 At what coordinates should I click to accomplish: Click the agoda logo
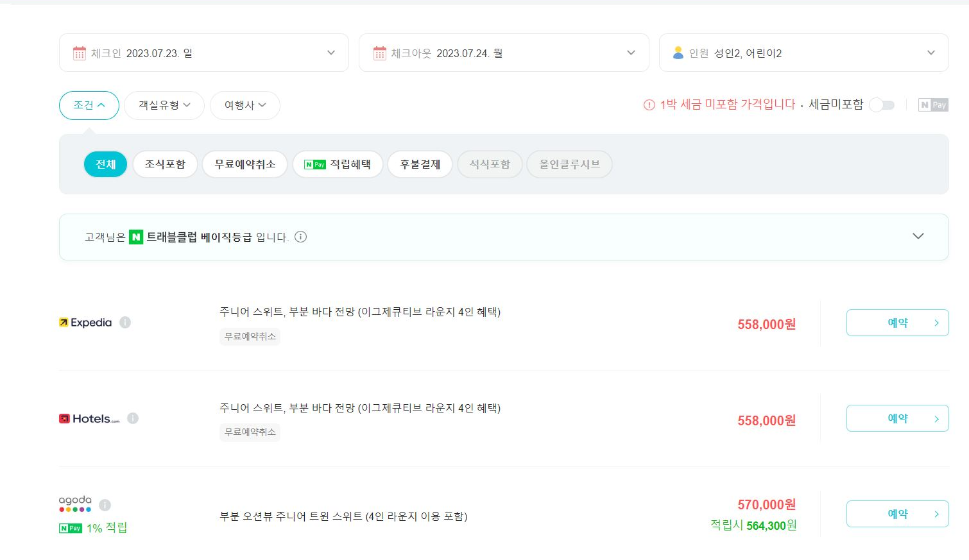(75, 504)
